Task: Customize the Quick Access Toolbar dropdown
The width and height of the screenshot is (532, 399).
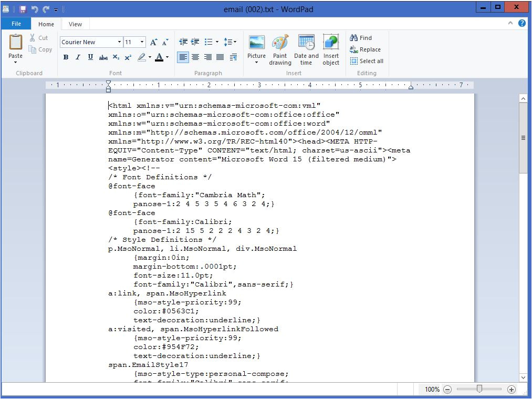Action: pyautogui.click(x=56, y=9)
